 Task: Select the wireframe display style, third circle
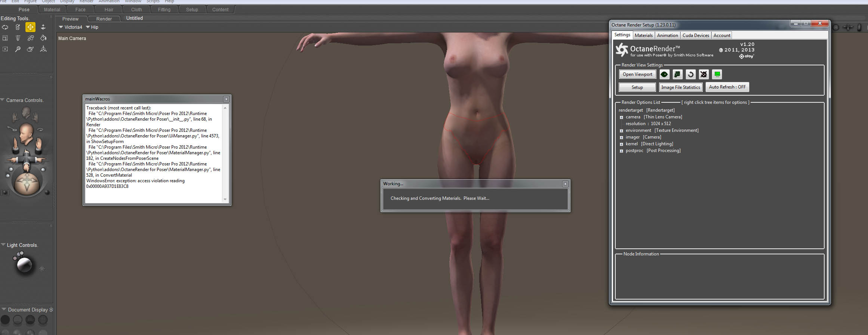click(30, 320)
